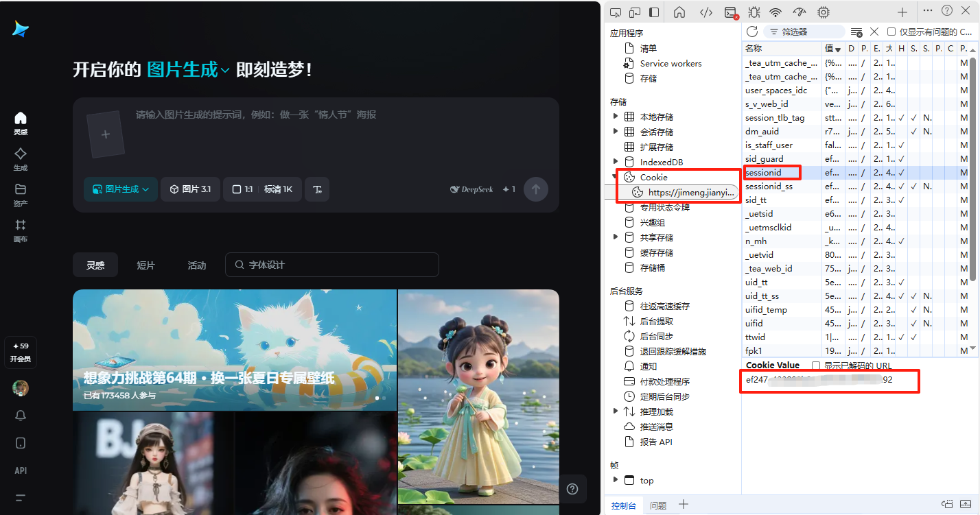Viewport: 980px width, 515px height.
Task: Clear all cookies icon beside filter
Action: pyautogui.click(x=856, y=32)
